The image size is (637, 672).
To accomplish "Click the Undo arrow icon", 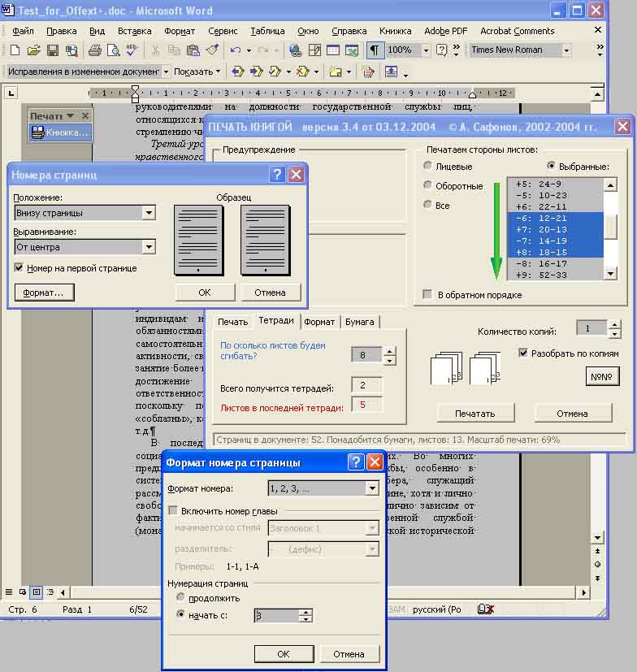I will click(x=235, y=50).
